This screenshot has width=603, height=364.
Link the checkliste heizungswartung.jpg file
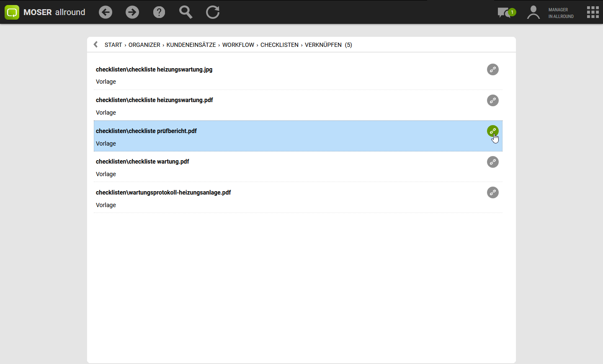click(493, 69)
